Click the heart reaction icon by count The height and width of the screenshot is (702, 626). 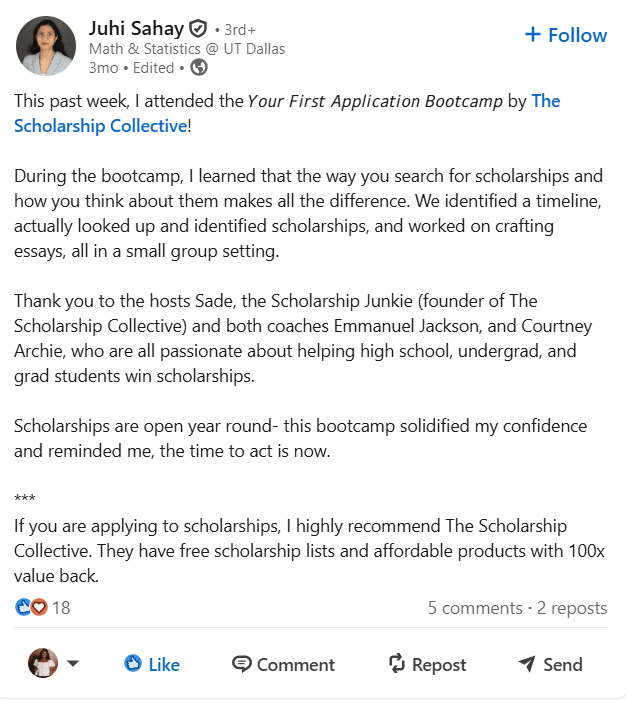39,607
